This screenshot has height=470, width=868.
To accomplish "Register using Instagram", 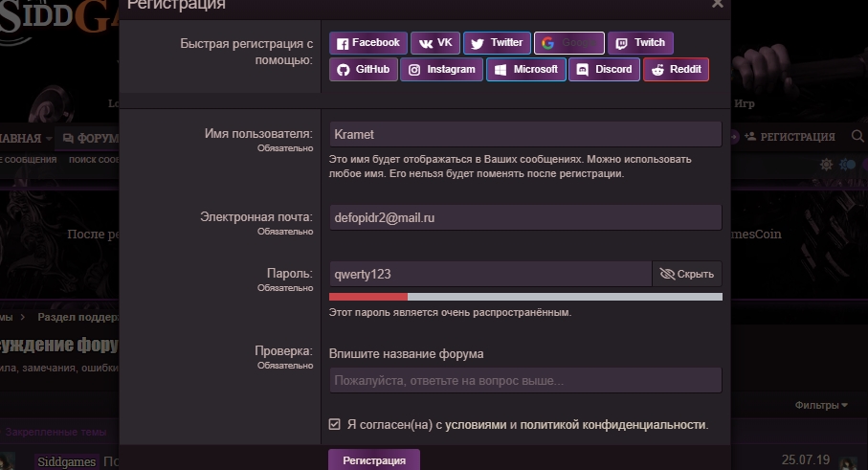I will 441,70.
